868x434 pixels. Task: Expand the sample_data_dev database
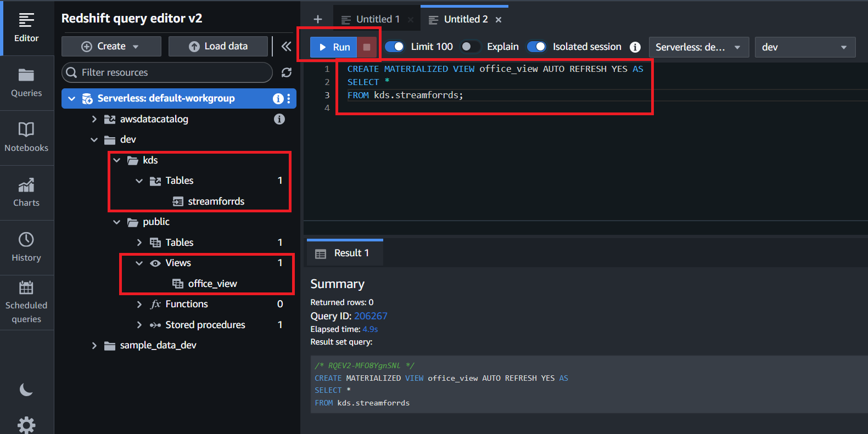(x=94, y=346)
